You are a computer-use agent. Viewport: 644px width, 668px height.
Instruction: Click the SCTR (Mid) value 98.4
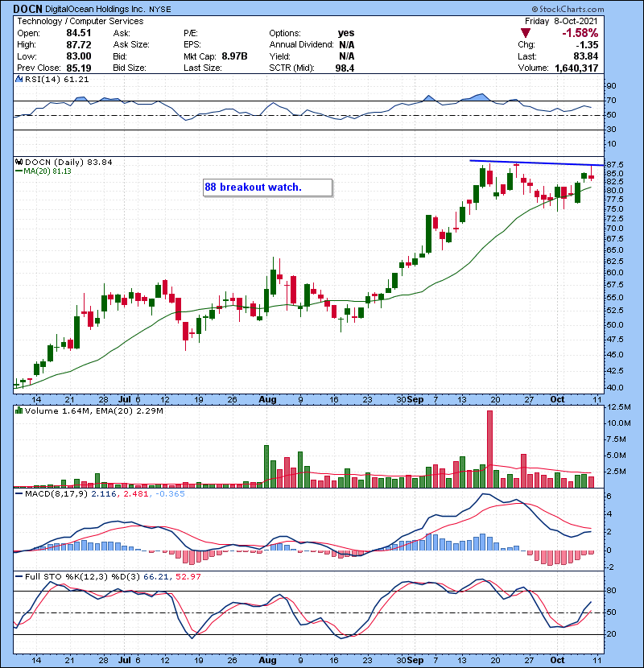345,68
